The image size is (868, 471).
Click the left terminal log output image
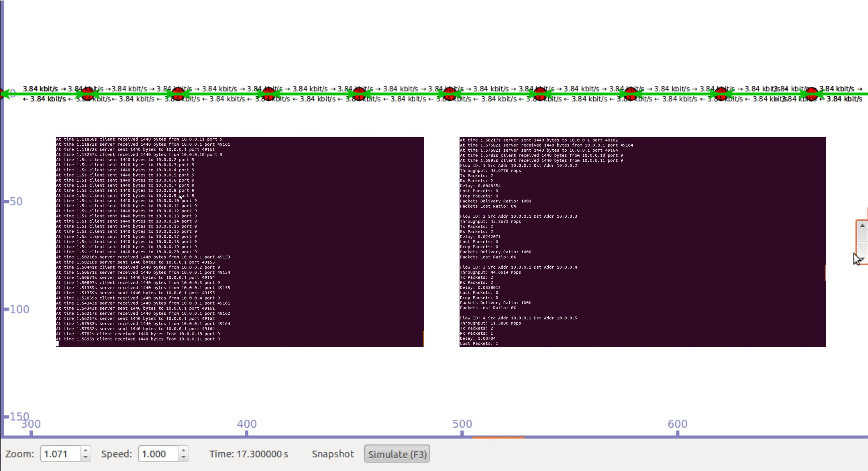tap(240, 242)
